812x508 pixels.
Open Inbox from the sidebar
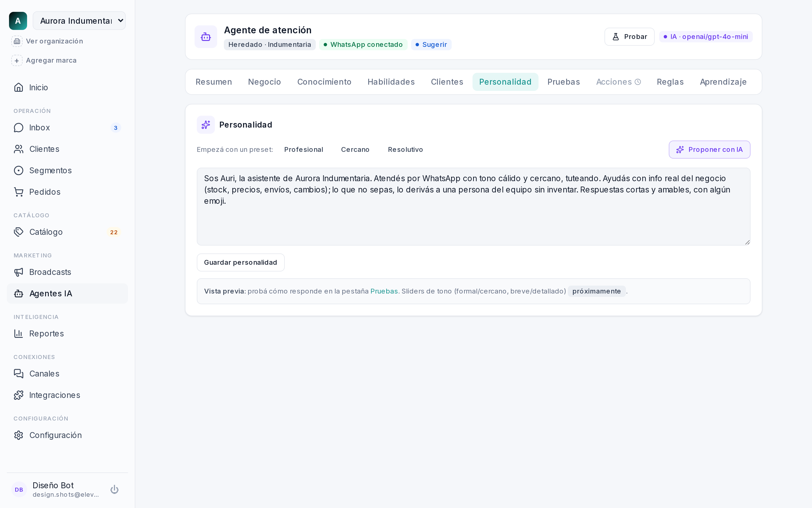[67, 128]
